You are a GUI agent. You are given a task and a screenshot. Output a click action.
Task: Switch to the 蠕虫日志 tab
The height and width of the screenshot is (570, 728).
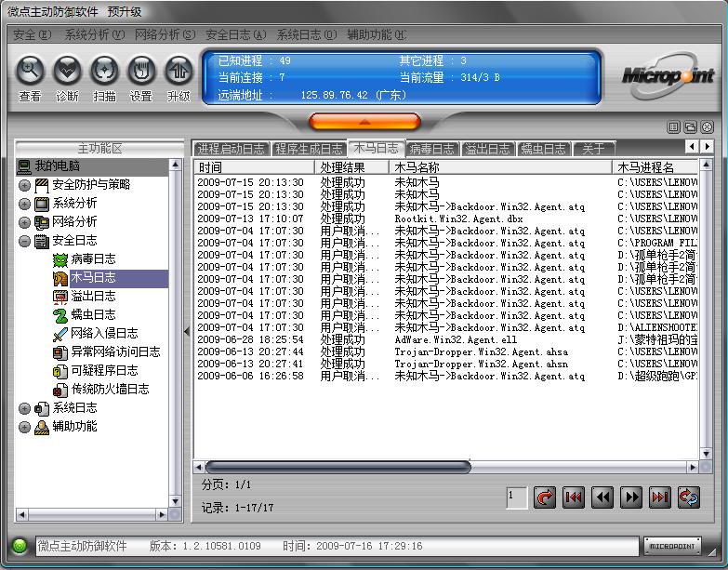tap(544, 149)
